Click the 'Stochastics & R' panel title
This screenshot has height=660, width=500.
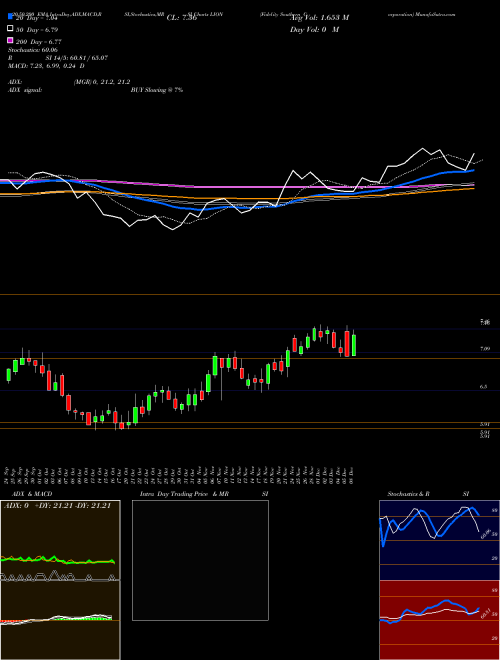pos(409,494)
